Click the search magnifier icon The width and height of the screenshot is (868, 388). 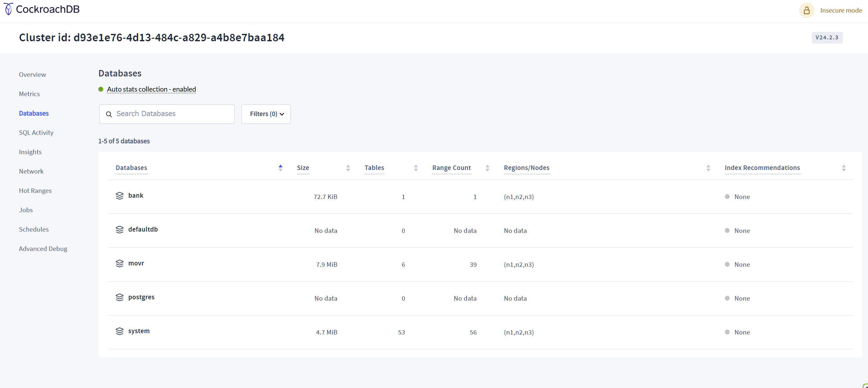(109, 114)
